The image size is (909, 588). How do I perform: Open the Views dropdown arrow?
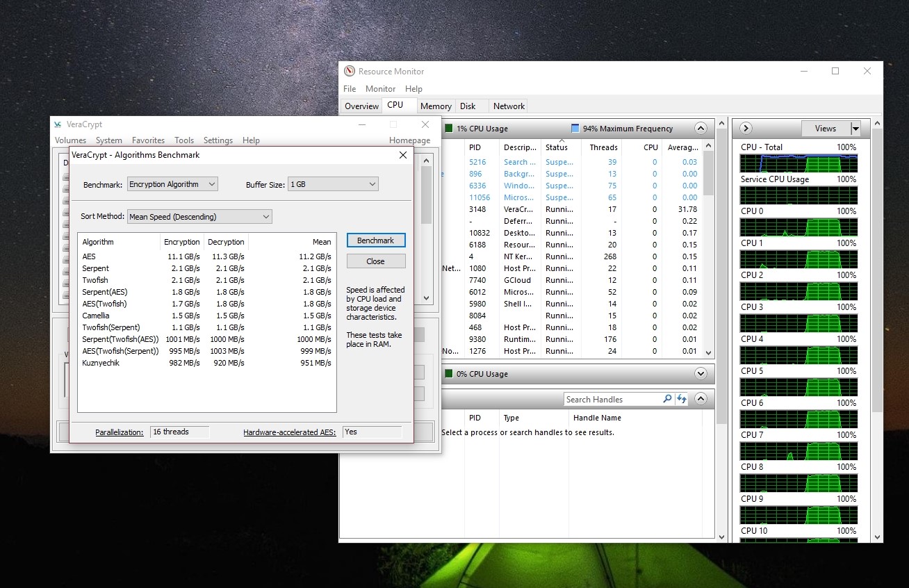pyautogui.click(x=855, y=129)
